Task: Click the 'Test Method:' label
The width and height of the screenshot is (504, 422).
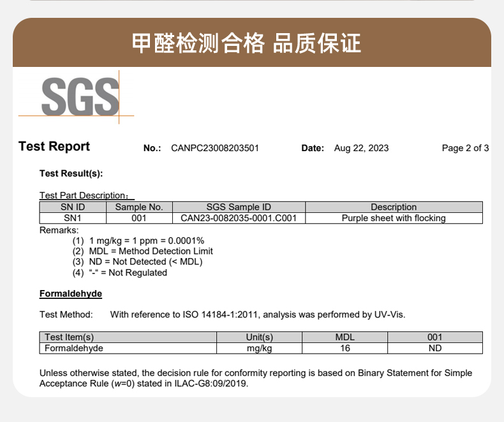Action: point(66,314)
